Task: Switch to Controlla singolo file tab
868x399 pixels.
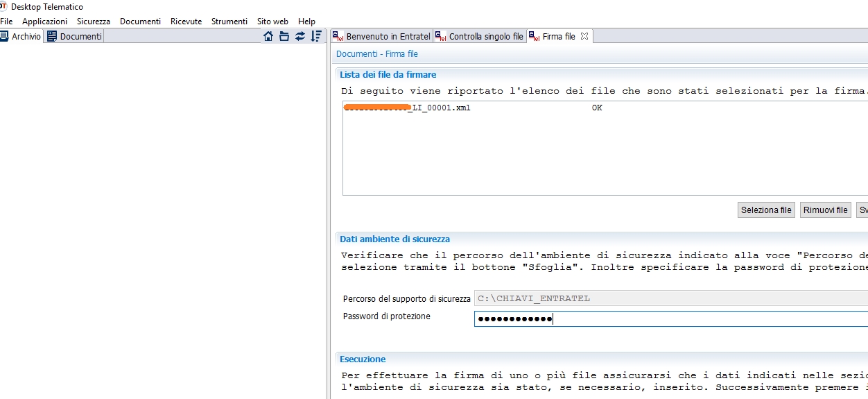Action: 480,36
